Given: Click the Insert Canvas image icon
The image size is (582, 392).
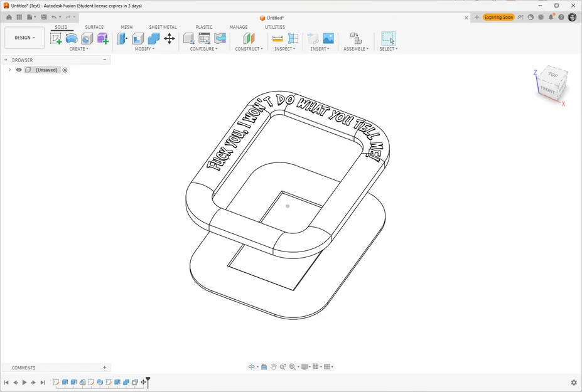Looking at the screenshot, I should [x=328, y=38].
